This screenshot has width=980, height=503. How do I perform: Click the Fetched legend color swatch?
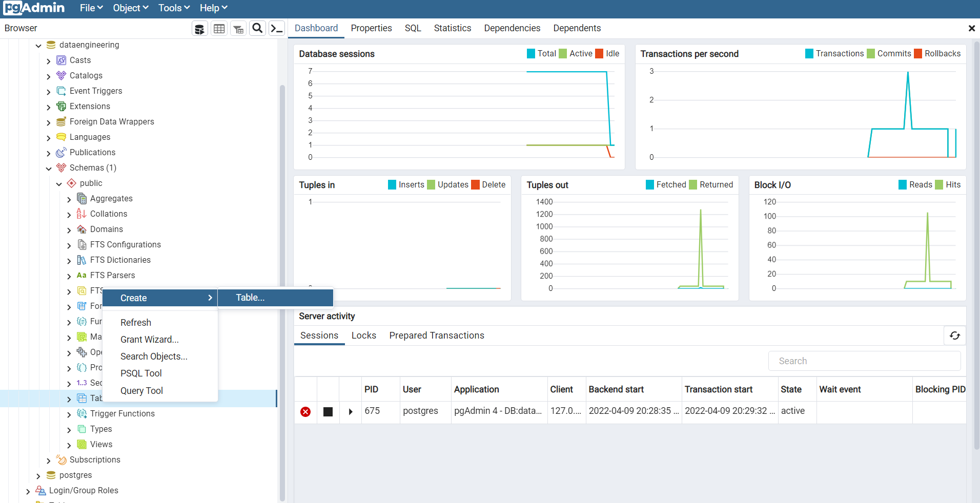(650, 185)
